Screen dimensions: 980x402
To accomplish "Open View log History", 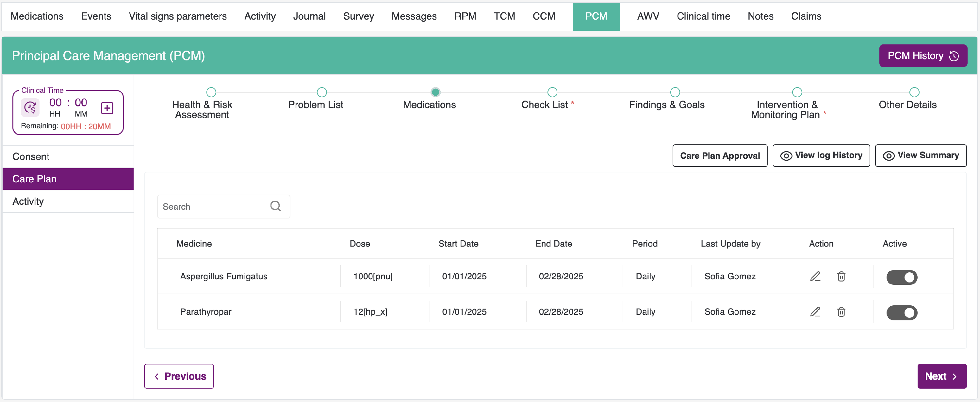I will coord(821,155).
